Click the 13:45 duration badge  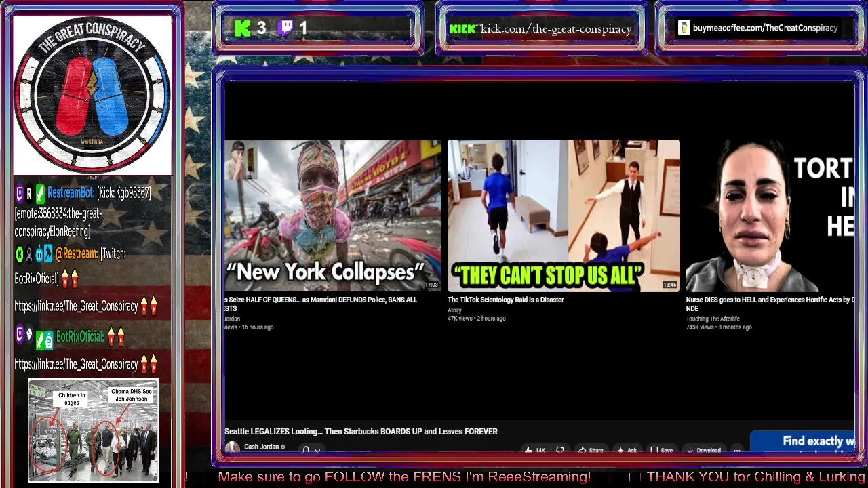(x=669, y=285)
